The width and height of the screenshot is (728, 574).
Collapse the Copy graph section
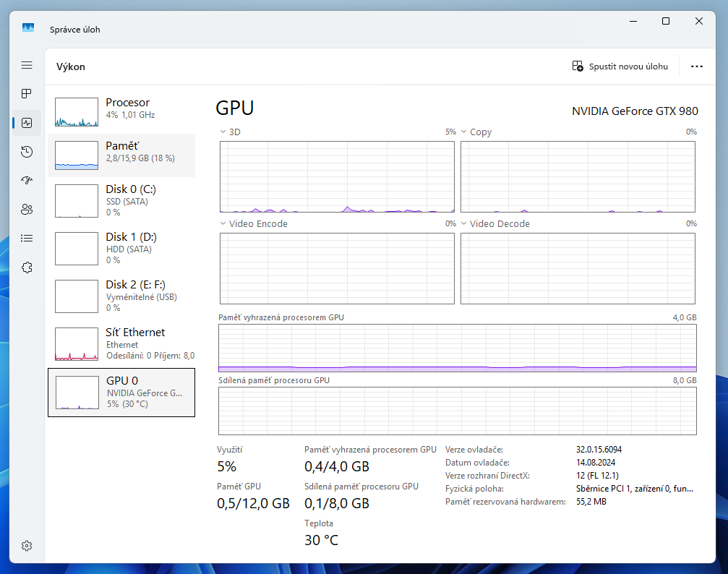click(463, 132)
